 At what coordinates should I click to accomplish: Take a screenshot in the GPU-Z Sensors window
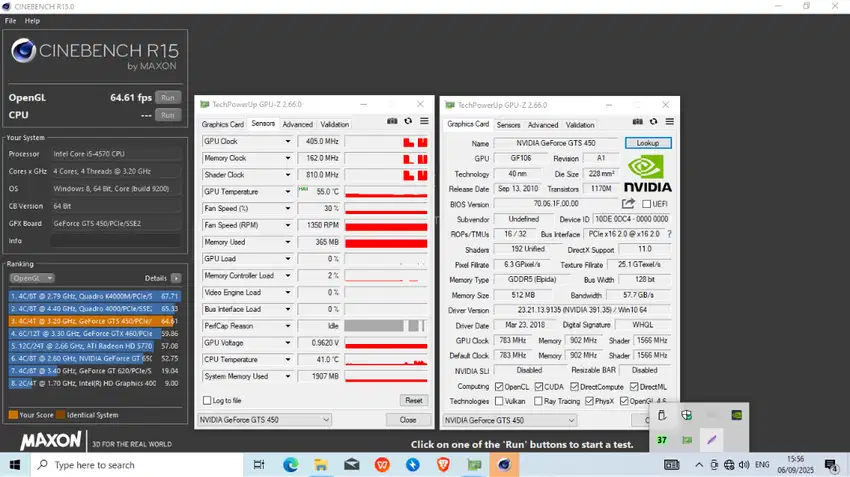click(392, 121)
